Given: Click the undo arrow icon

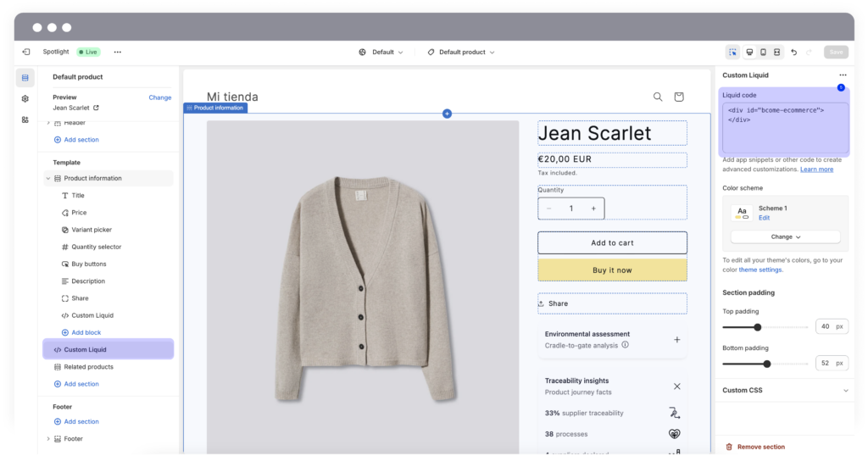Looking at the screenshot, I should tap(793, 52).
